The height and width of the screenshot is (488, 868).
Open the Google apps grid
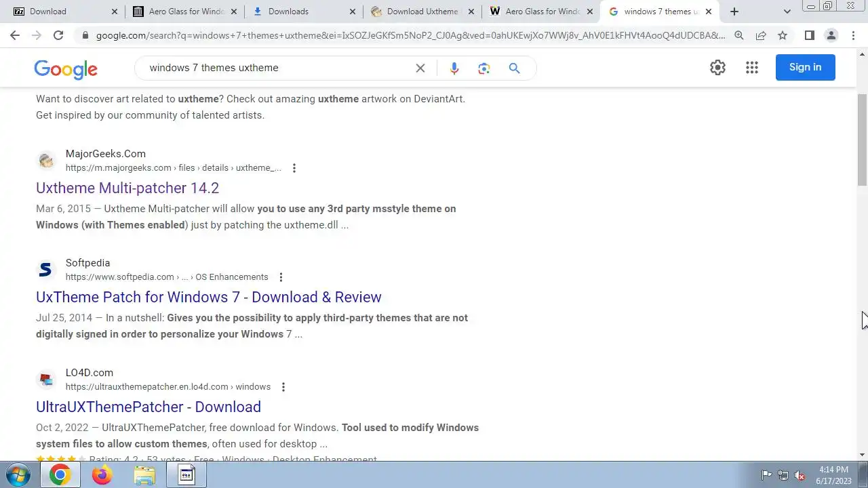[751, 67]
